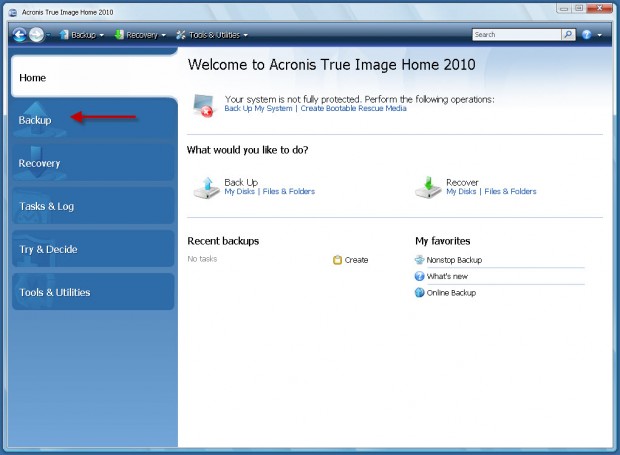Screen dimensions: 620x455
Task: Select the Backup sidebar tab
Action: [x=35, y=120]
